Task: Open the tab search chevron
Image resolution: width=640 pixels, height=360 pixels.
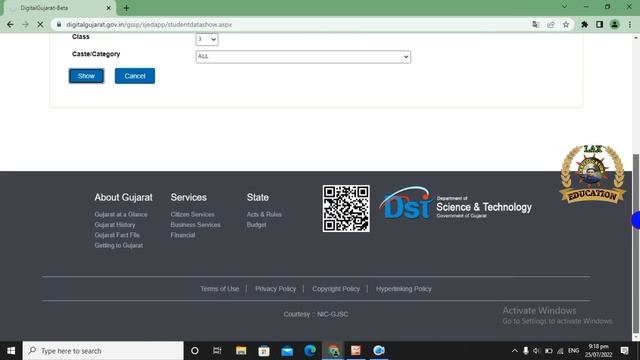Action: [564, 7]
